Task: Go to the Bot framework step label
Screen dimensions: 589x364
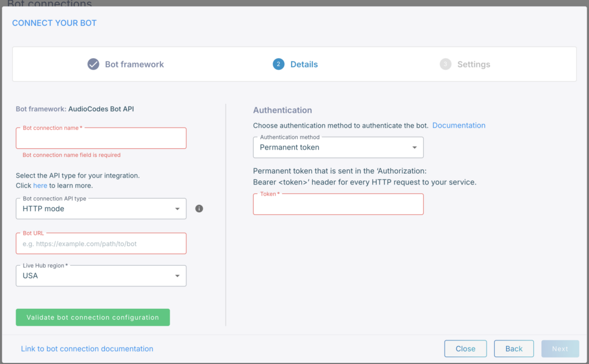Action: 134,64
